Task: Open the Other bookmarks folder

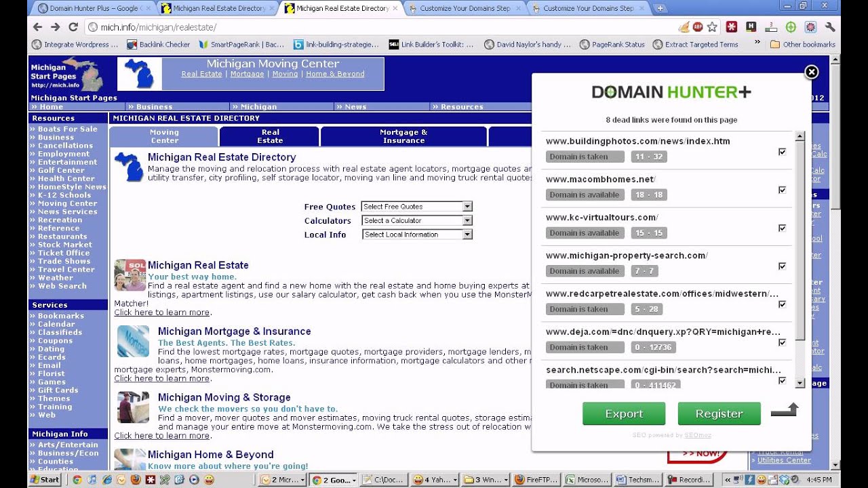Action: (802, 45)
